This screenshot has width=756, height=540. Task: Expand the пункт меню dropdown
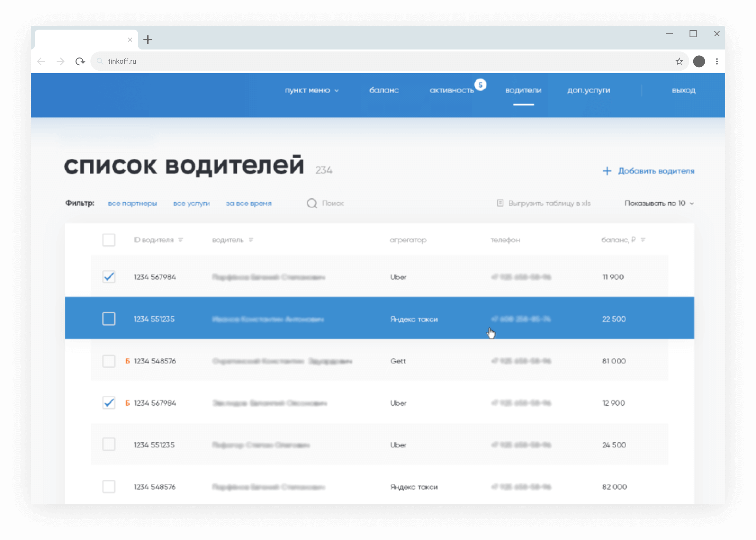click(312, 90)
